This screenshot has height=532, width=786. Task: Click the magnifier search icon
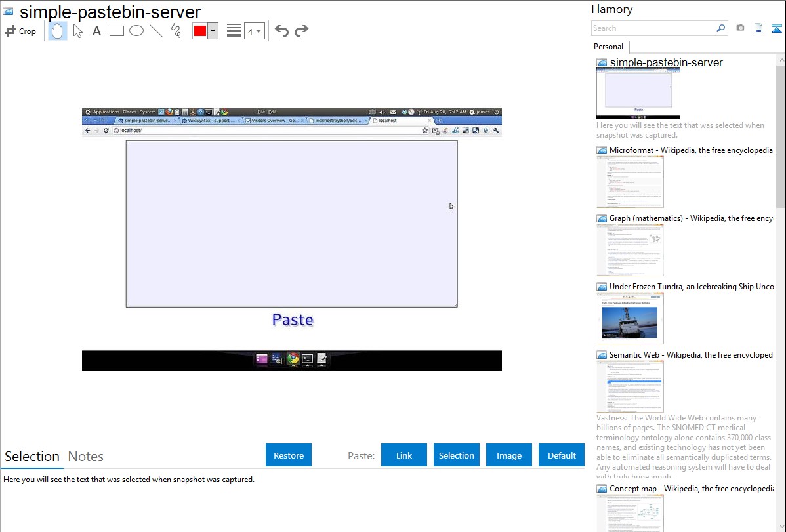(721, 28)
